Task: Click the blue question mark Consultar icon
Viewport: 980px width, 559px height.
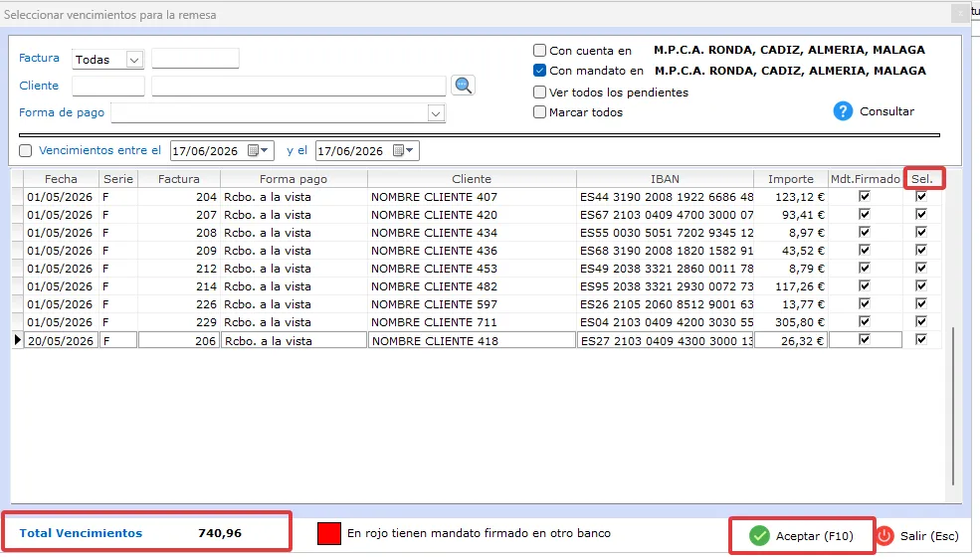Action: [843, 111]
